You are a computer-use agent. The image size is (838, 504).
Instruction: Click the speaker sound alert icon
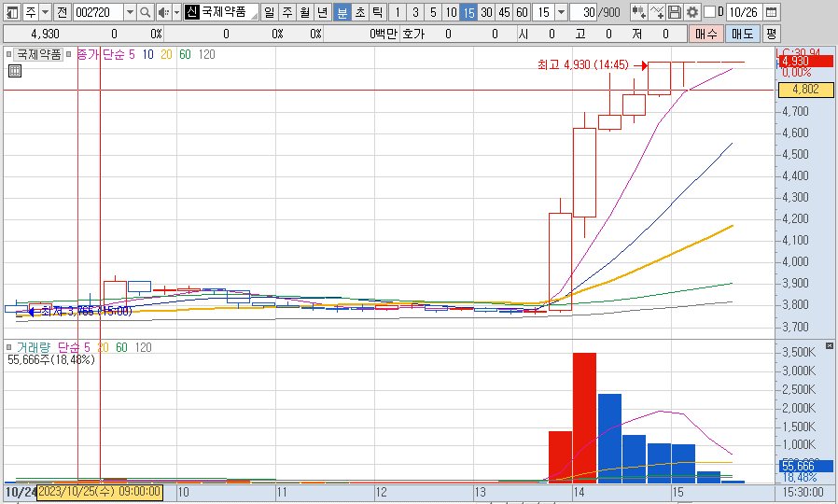(x=164, y=12)
